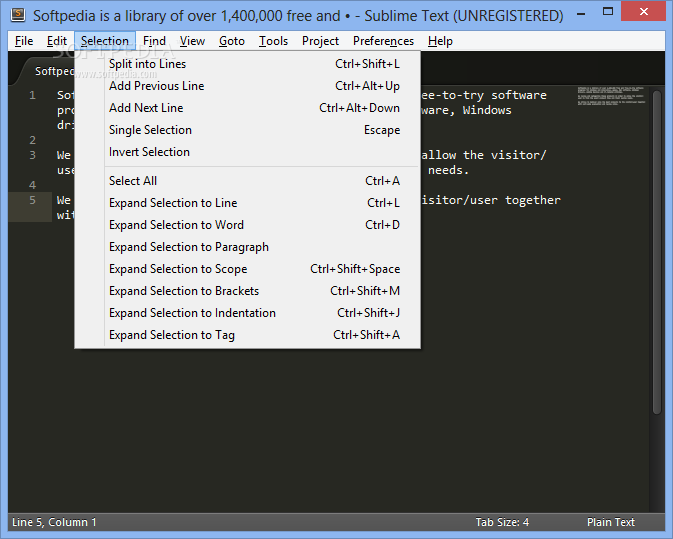Open the Edit menu
673x539 pixels.
pos(57,41)
